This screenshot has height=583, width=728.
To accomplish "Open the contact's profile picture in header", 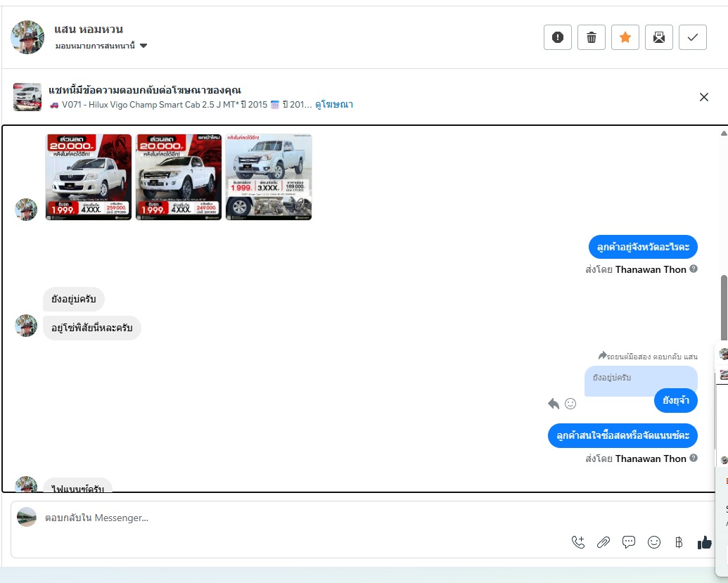I will pos(27,37).
